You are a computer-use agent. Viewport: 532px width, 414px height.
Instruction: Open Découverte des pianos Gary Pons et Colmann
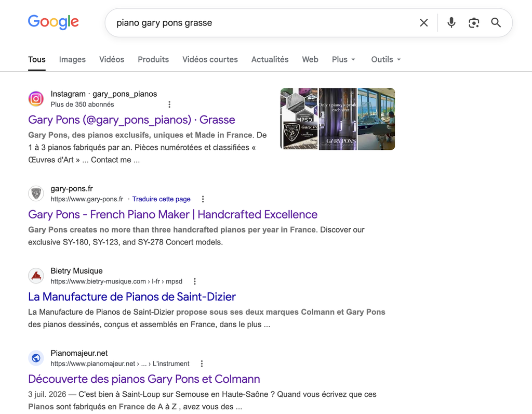coord(144,379)
